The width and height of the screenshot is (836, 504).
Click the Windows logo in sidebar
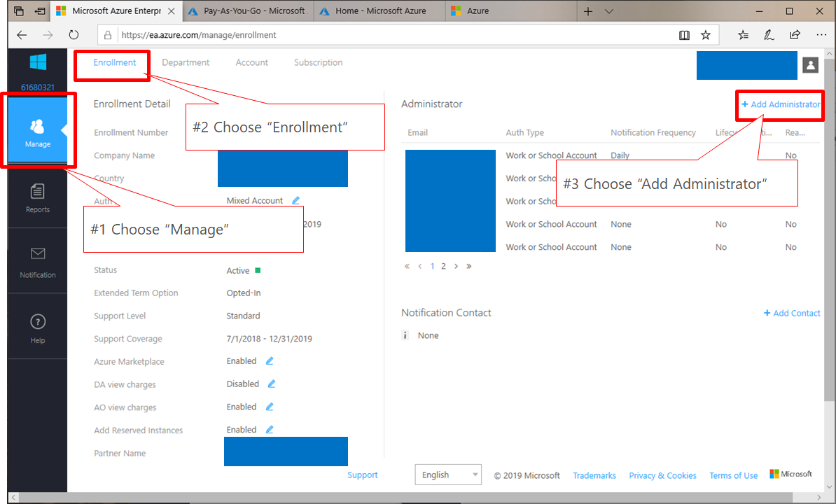(x=38, y=62)
